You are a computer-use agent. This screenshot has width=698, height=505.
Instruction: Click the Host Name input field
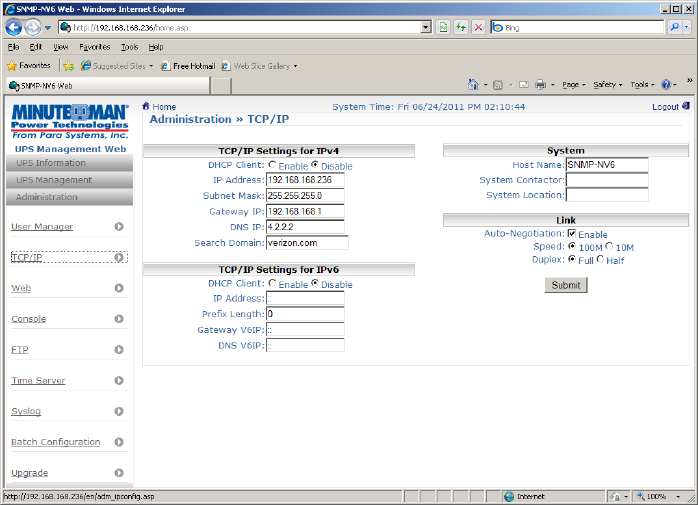(607, 165)
